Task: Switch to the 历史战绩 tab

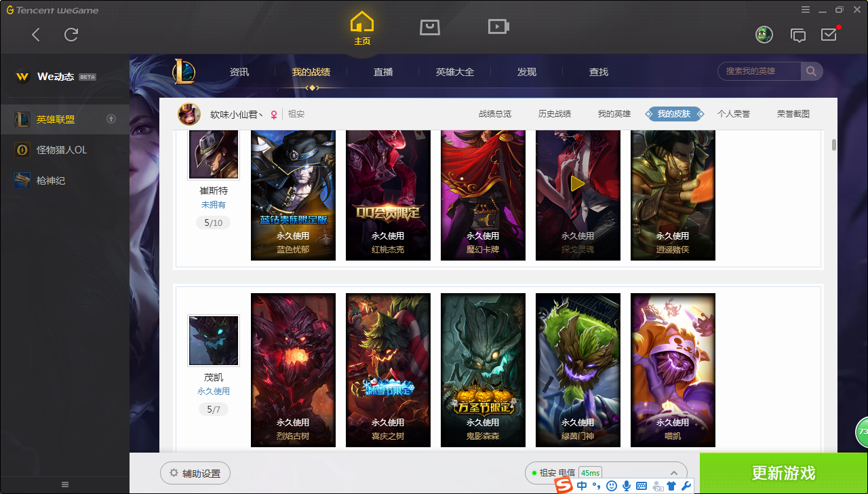Action: tap(555, 114)
